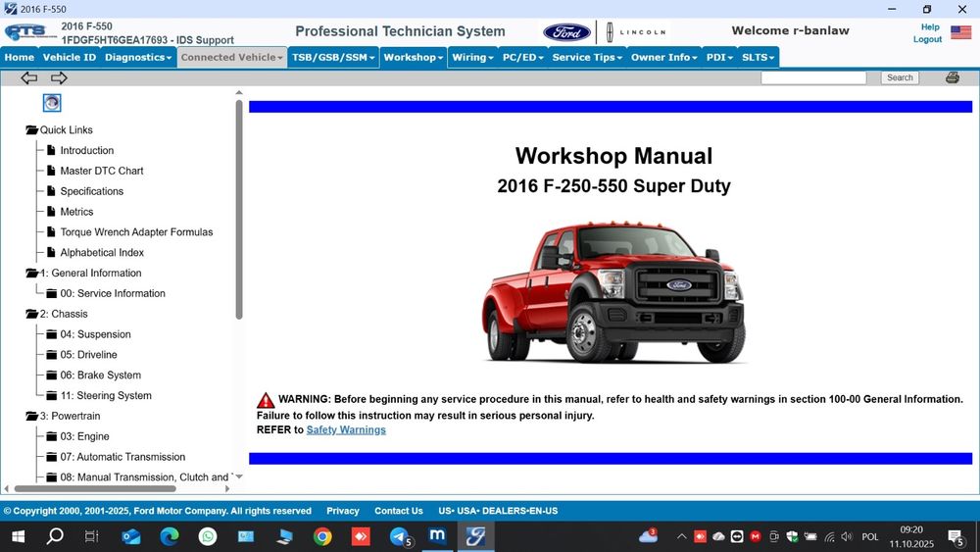This screenshot has height=552, width=980.
Task: Click the Wi-Fi network tray icon
Action: (x=829, y=536)
